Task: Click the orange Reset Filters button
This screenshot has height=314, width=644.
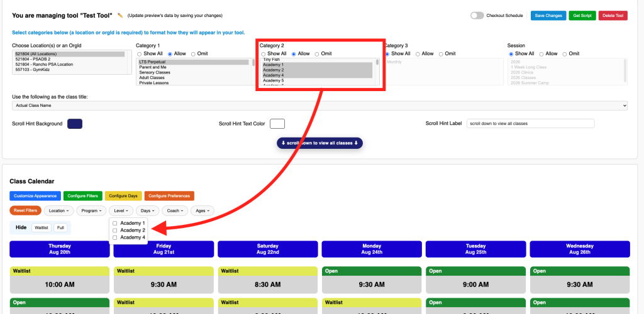Action: tap(25, 211)
